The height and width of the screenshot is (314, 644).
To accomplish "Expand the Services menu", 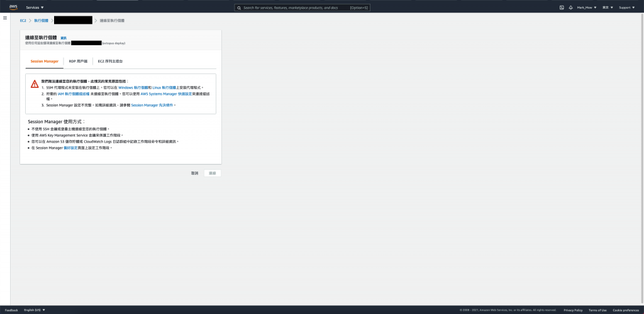I will (x=35, y=8).
